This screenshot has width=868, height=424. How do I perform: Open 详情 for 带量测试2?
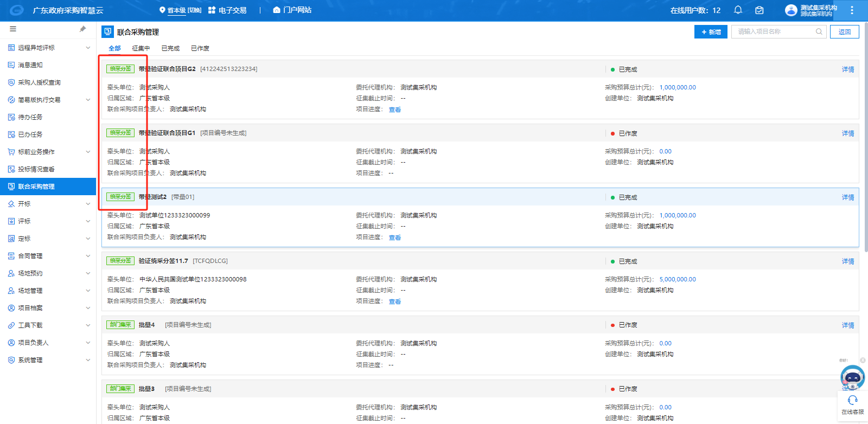(x=848, y=197)
